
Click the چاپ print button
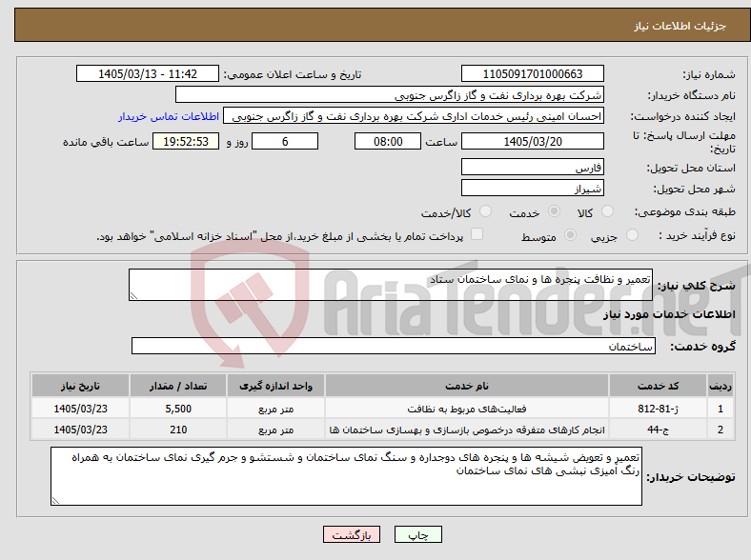(418, 534)
